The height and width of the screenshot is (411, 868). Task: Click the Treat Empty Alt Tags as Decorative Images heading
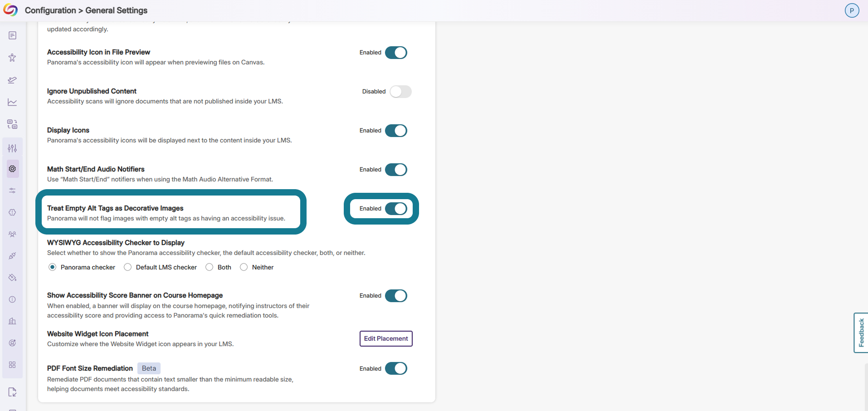click(115, 208)
